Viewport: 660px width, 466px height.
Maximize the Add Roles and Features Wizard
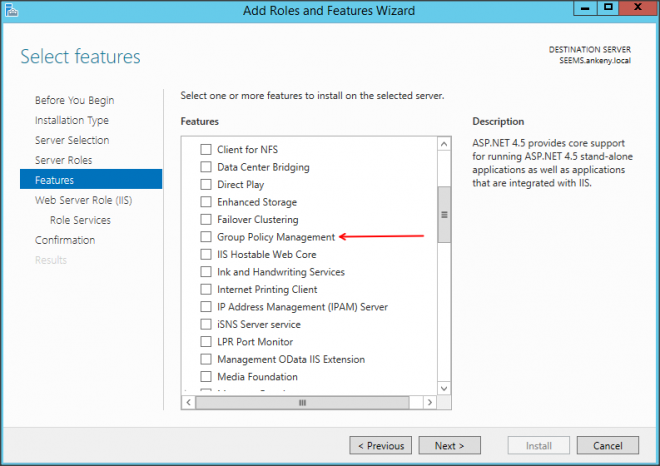click(608, 9)
